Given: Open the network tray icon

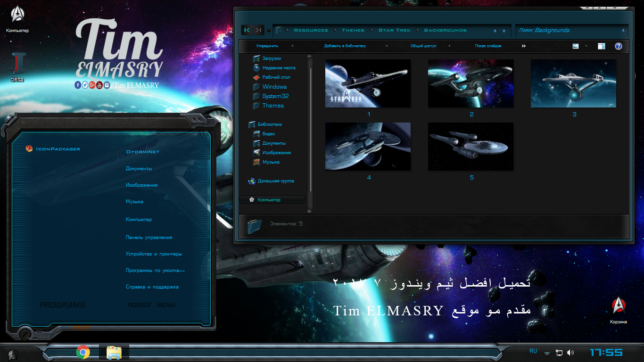Looking at the screenshot, I should click(559, 353).
